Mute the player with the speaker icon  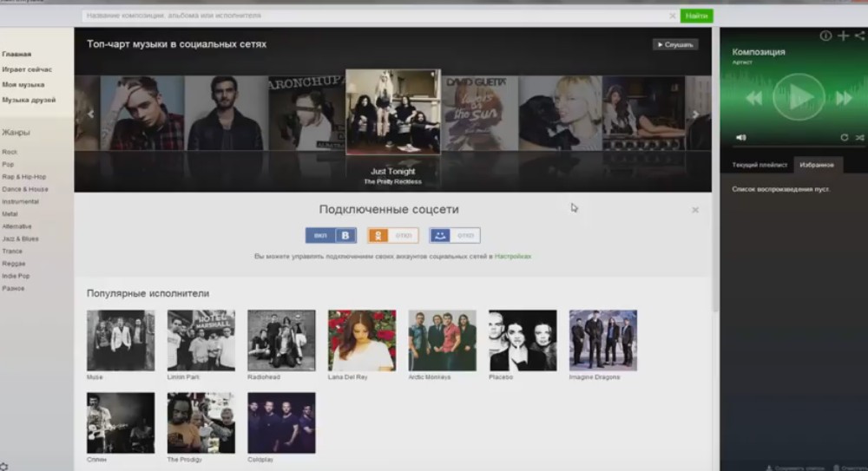click(740, 137)
